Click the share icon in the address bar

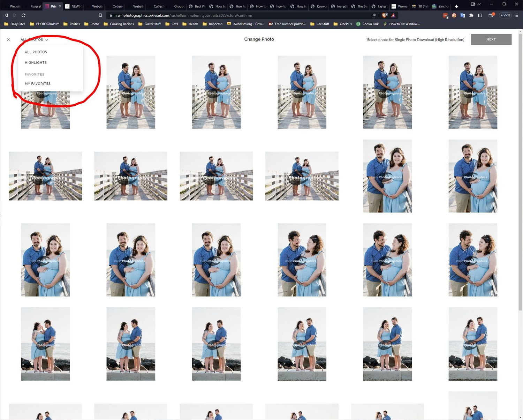click(374, 15)
